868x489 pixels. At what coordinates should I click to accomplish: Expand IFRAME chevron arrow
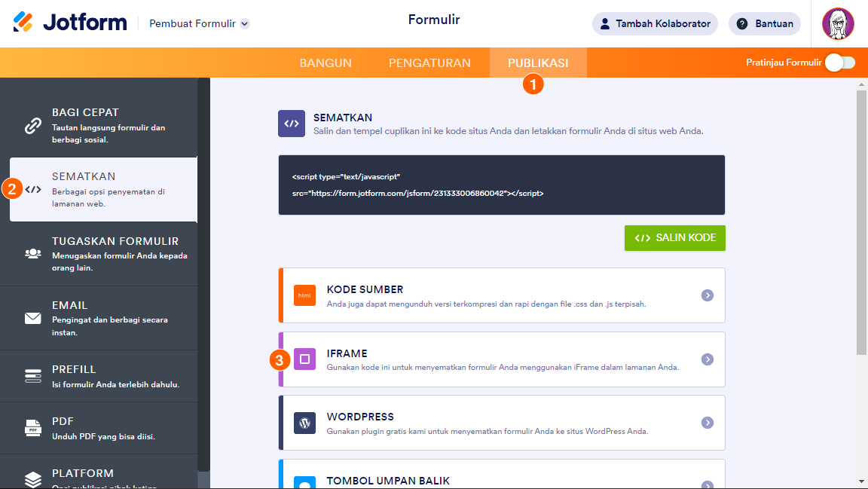pyautogui.click(x=707, y=359)
